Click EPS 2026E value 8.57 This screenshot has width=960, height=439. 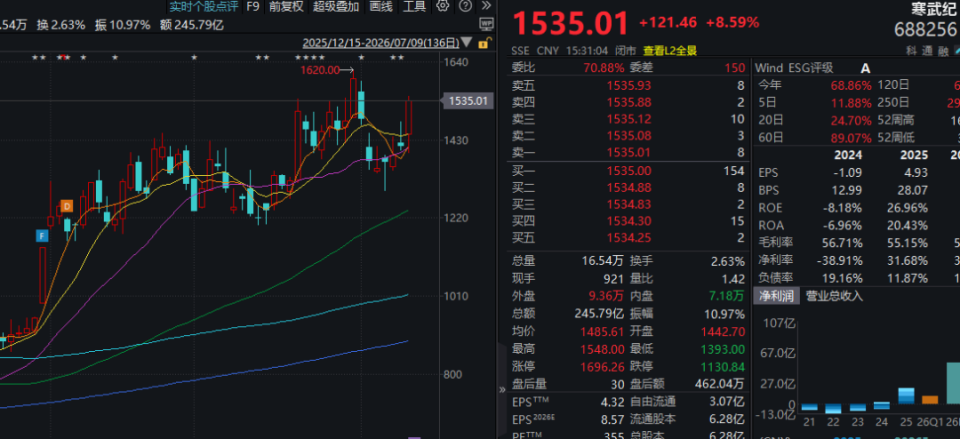[612, 420]
